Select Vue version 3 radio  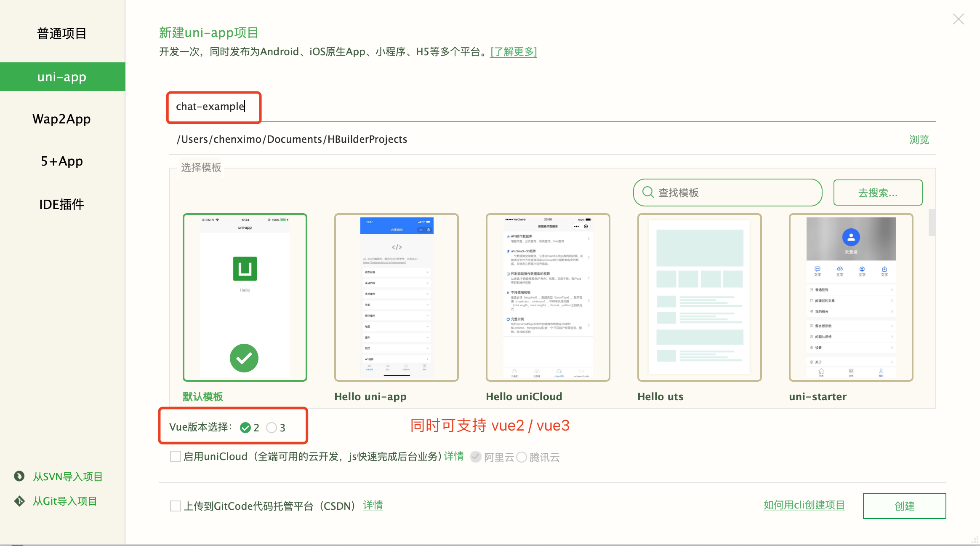(x=272, y=428)
